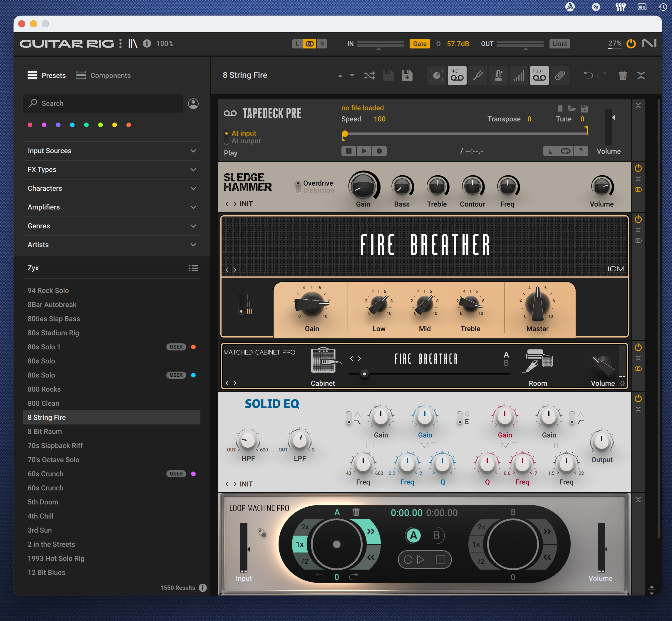
Task: Play the Tapedeck Pre transport
Action: (364, 151)
